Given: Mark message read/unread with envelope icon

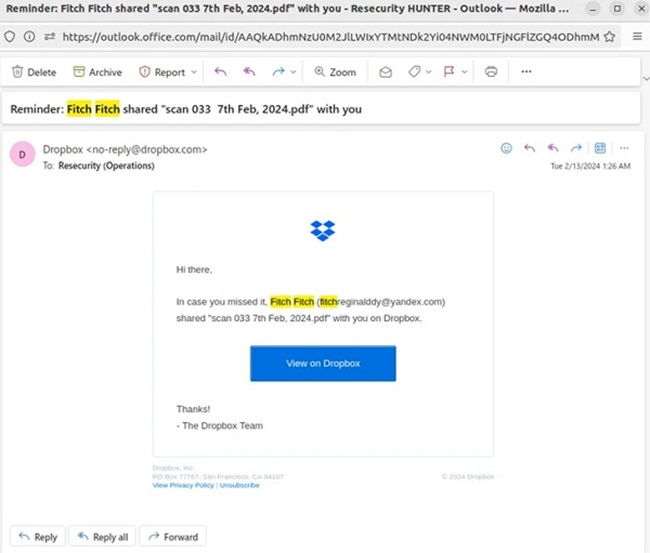Looking at the screenshot, I should [x=385, y=72].
